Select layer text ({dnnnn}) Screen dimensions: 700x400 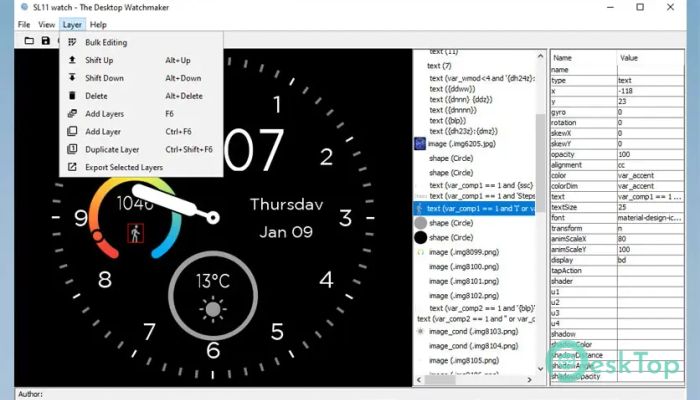pyautogui.click(x=453, y=110)
